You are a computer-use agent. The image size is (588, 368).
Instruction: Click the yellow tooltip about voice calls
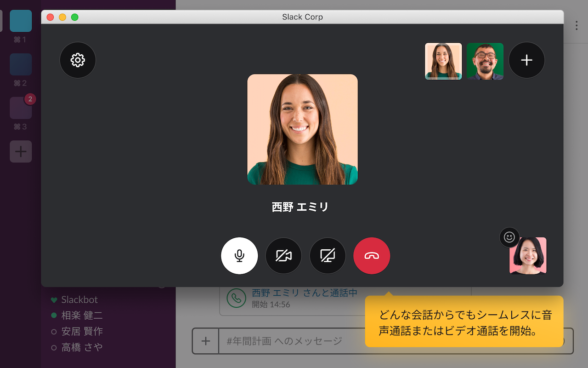coord(464,322)
